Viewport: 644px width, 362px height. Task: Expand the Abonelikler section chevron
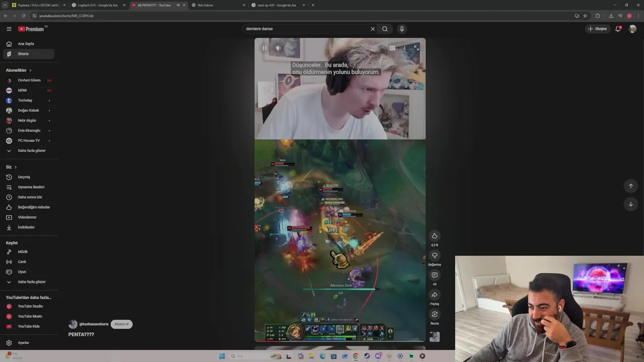click(x=30, y=70)
